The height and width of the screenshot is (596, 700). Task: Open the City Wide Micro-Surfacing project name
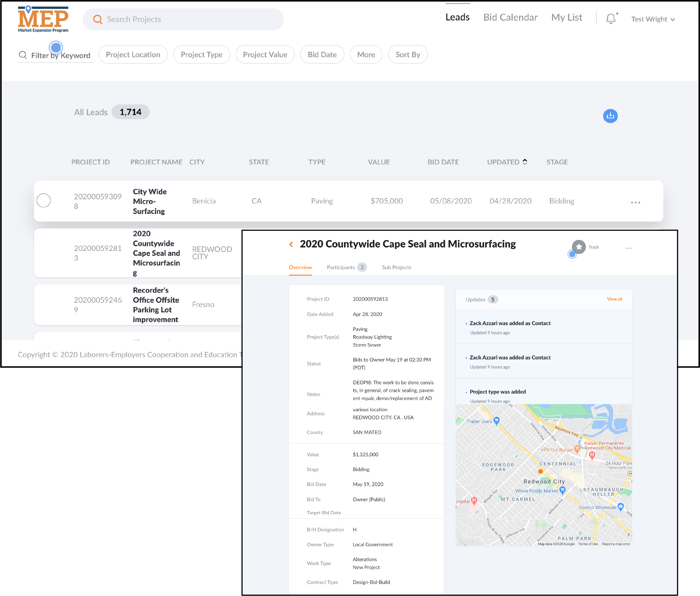click(150, 201)
